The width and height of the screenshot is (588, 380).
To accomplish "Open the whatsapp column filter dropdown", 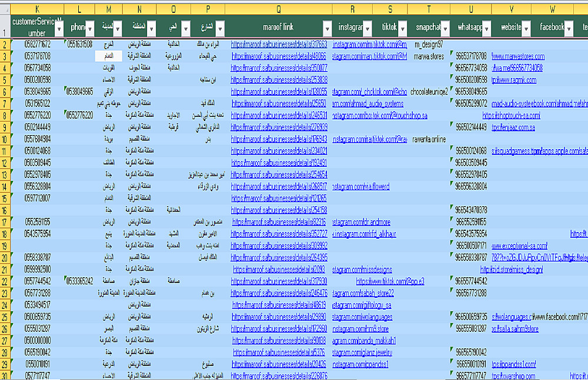I will pos(486,28).
